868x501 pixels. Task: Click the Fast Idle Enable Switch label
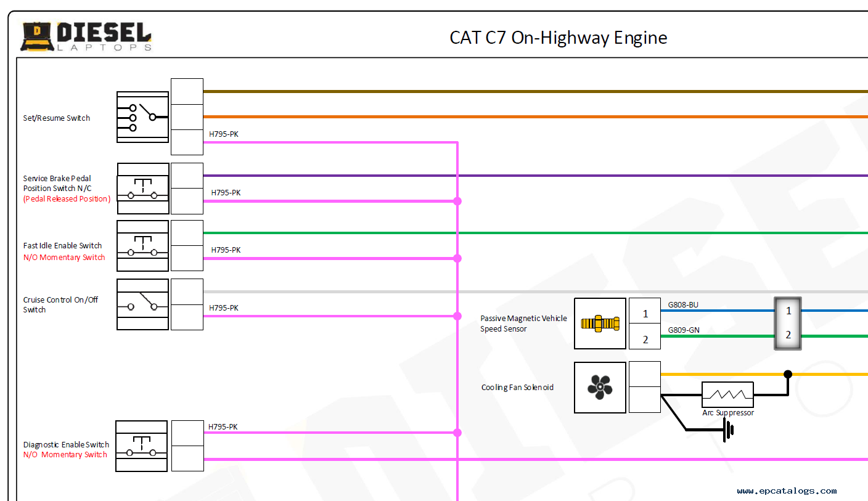pos(62,245)
